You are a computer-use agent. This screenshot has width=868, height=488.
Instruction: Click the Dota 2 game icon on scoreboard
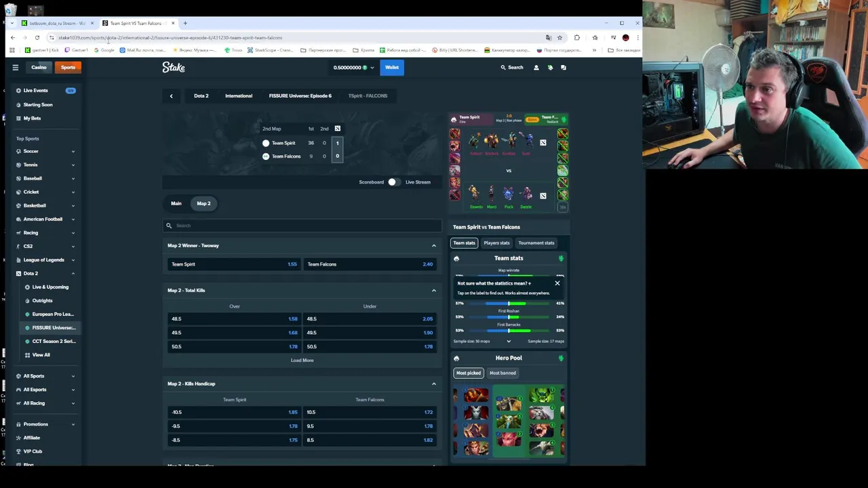point(337,128)
